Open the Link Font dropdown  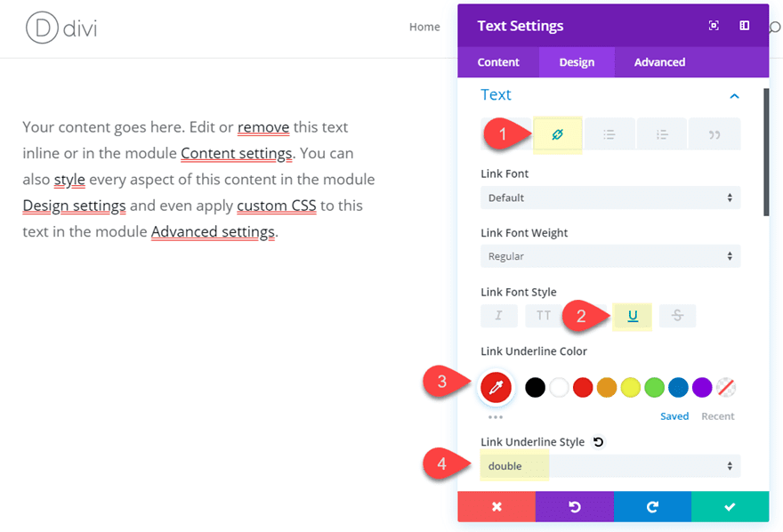coord(610,197)
